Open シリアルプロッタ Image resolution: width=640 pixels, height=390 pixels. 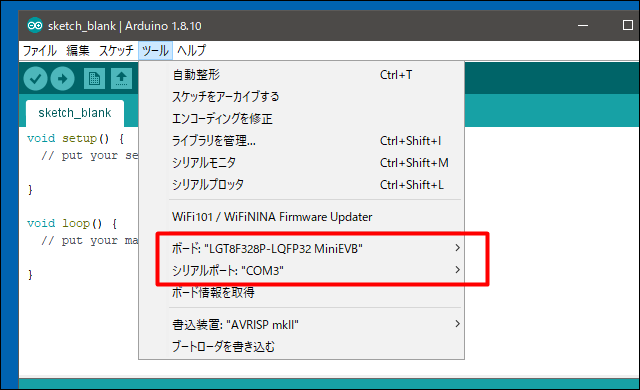pyautogui.click(x=301, y=185)
